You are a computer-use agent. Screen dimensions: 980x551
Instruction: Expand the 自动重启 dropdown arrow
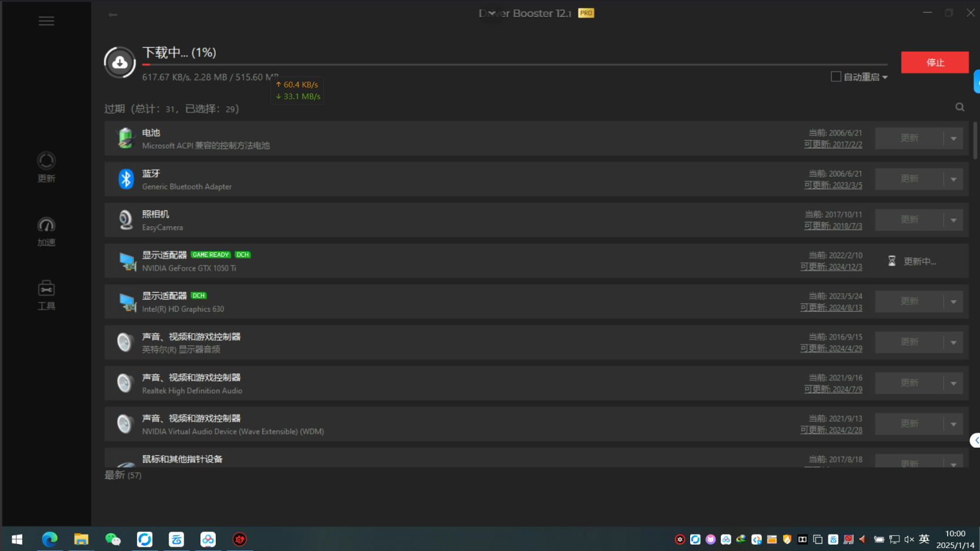tap(885, 78)
